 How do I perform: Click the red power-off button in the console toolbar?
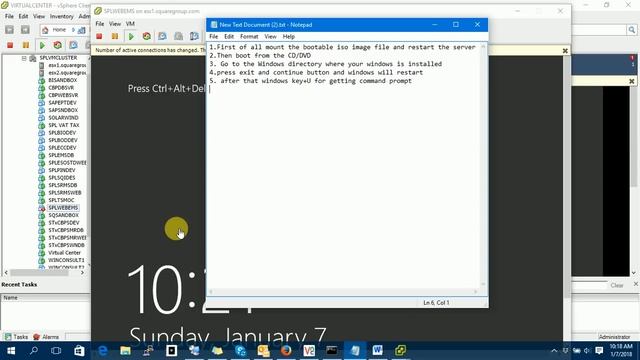[99, 36]
